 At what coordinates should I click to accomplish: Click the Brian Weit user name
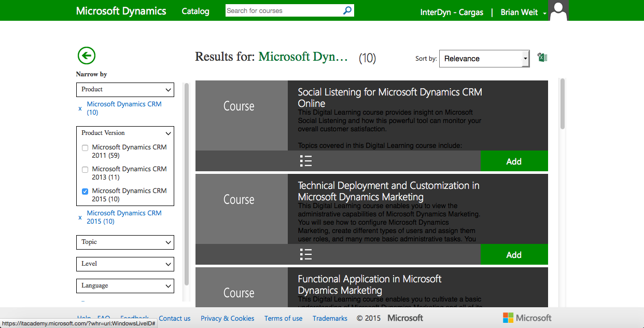pyautogui.click(x=519, y=12)
